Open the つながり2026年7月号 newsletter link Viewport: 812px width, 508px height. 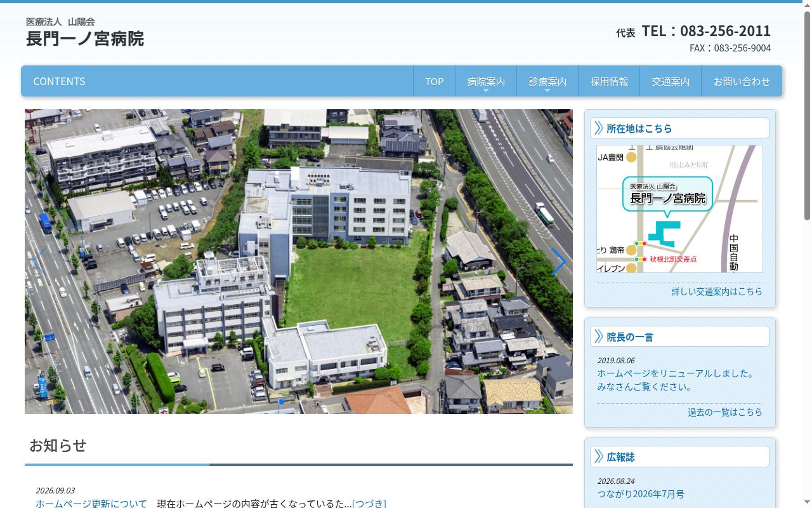point(641,494)
